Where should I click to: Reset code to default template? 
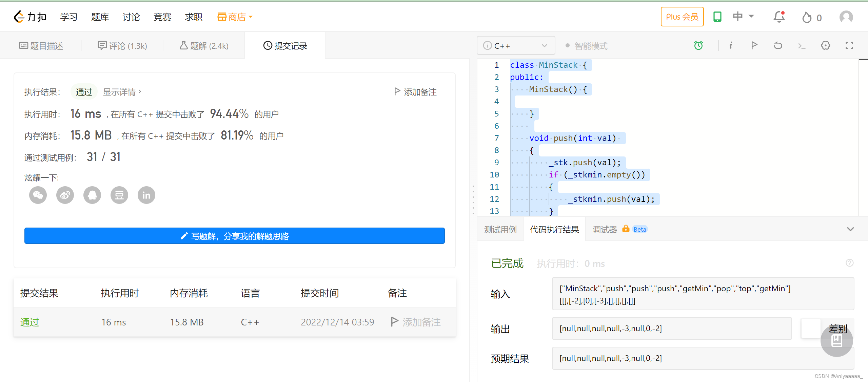pos(778,45)
